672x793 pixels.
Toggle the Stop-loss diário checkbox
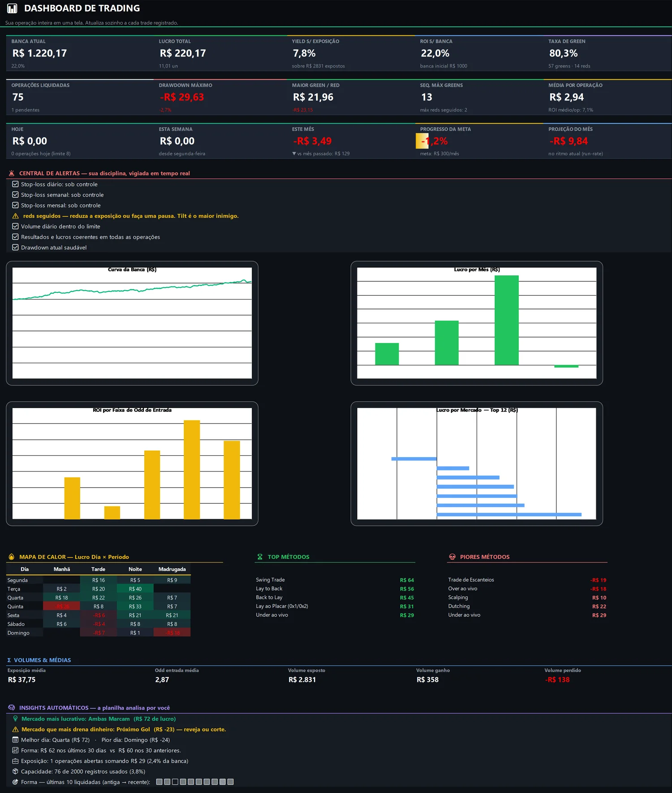[15, 184]
